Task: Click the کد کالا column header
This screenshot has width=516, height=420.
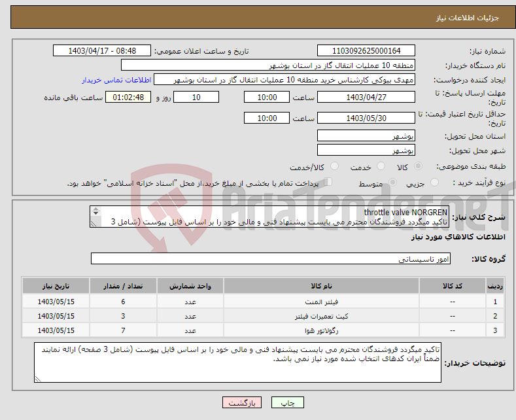Action: [453, 286]
